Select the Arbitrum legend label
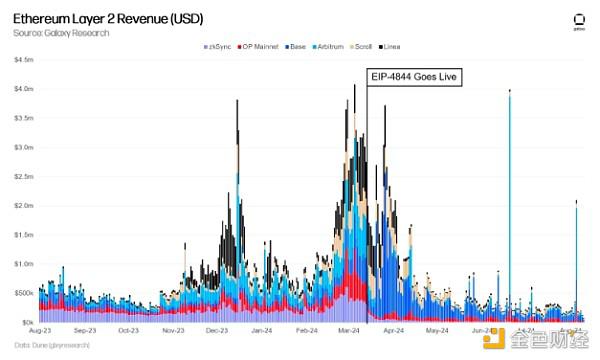Image resolution: width=600 pixels, height=360 pixels. tap(331, 47)
